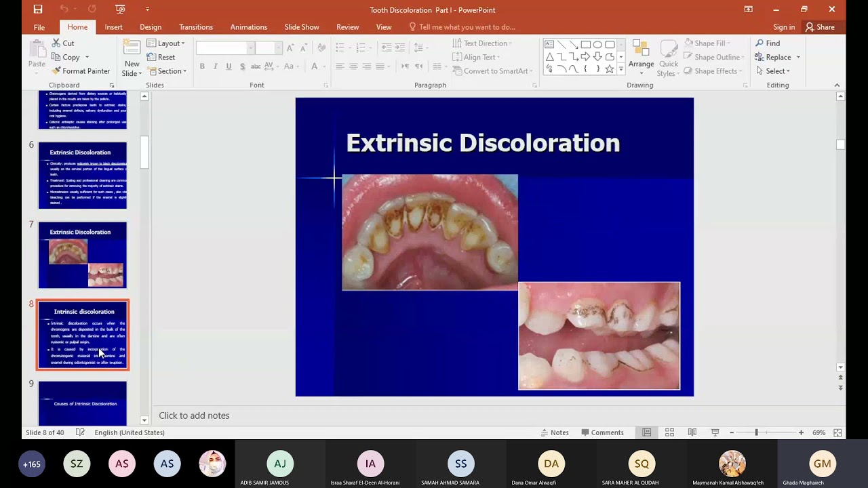The image size is (868, 488).
Task: Click the Sign in link
Action: [x=784, y=27]
